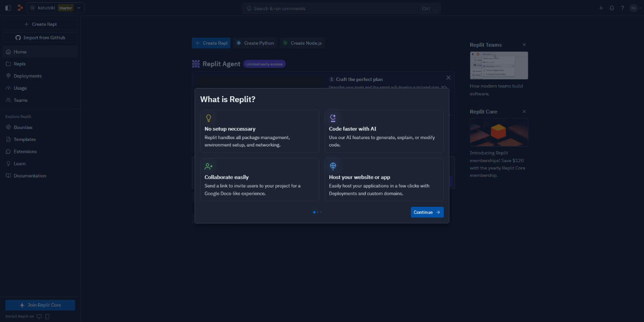Click Continue in the dialog

point(427,212)
